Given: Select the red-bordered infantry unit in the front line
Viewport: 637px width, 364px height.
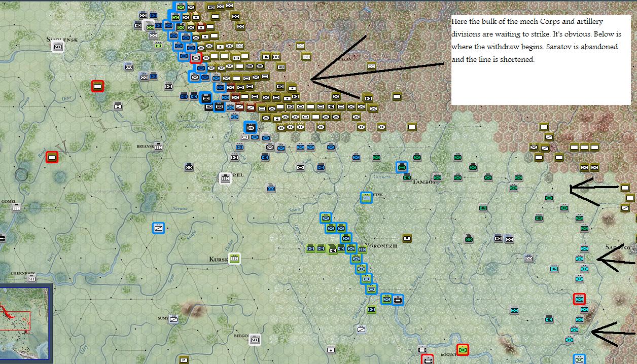Looking at the screenshot, I should 195,58.
